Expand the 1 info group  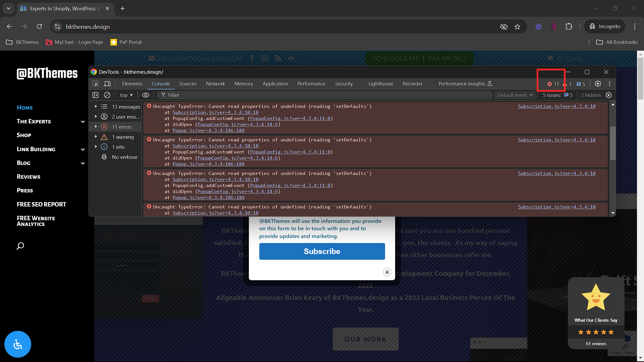tap(96, 147)
